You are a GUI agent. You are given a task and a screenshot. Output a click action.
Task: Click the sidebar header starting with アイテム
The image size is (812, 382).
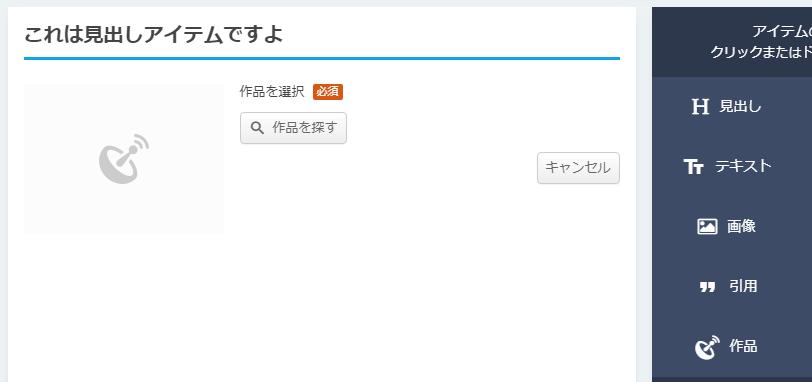(732, 42)
